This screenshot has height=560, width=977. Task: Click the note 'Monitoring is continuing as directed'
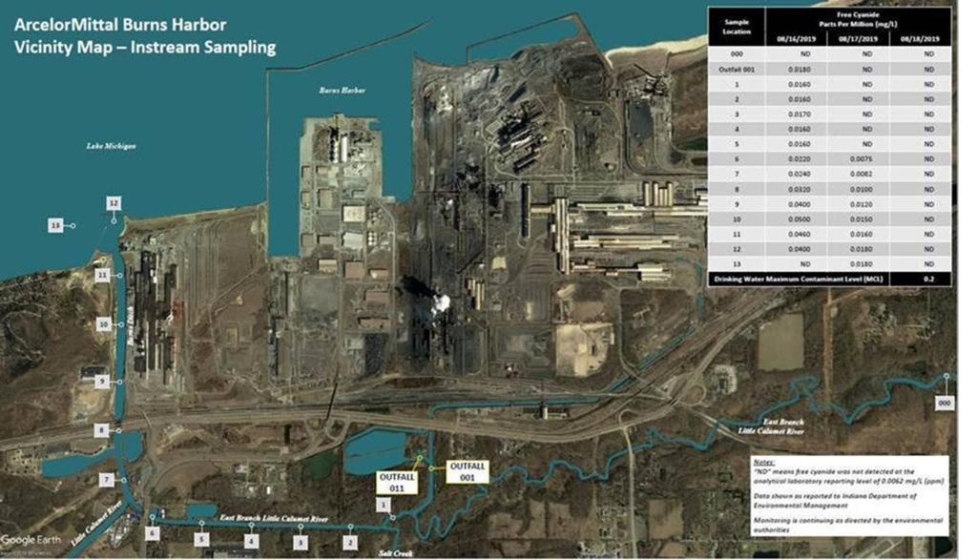point(848,525)
